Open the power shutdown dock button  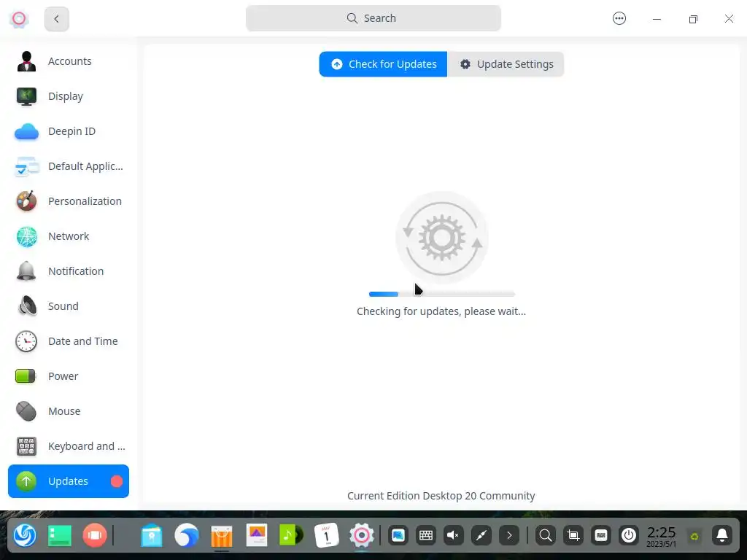(629, 536)
